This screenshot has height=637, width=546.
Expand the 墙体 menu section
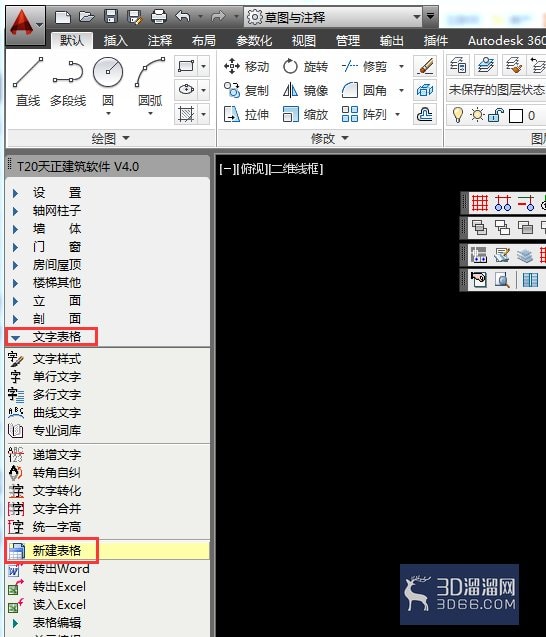(15, 229)
